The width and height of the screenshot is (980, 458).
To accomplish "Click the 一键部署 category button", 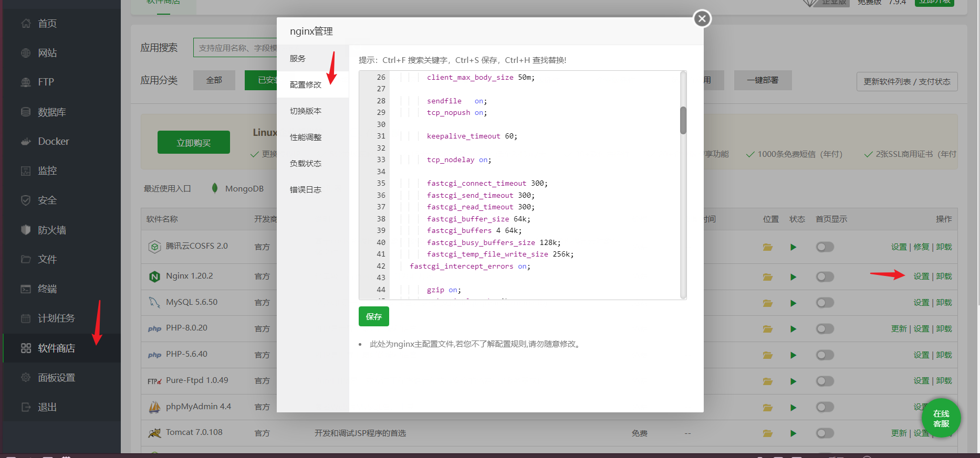I will point(763,80).
